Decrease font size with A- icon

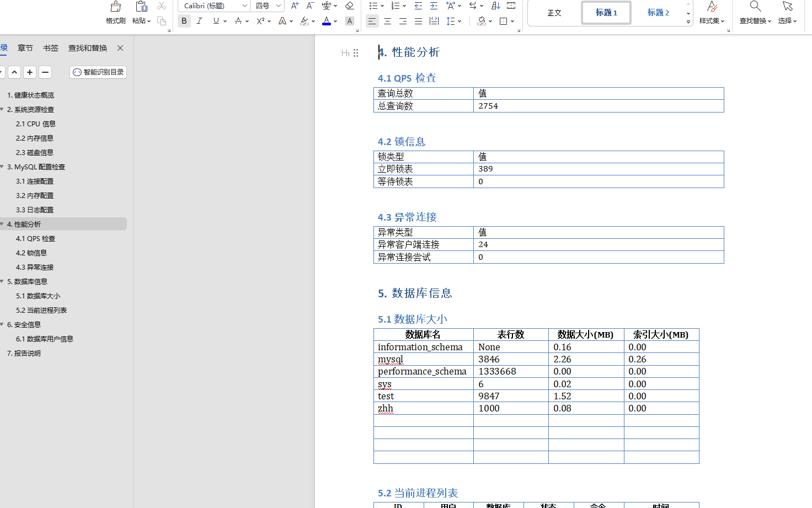click(x=311, y=6)
